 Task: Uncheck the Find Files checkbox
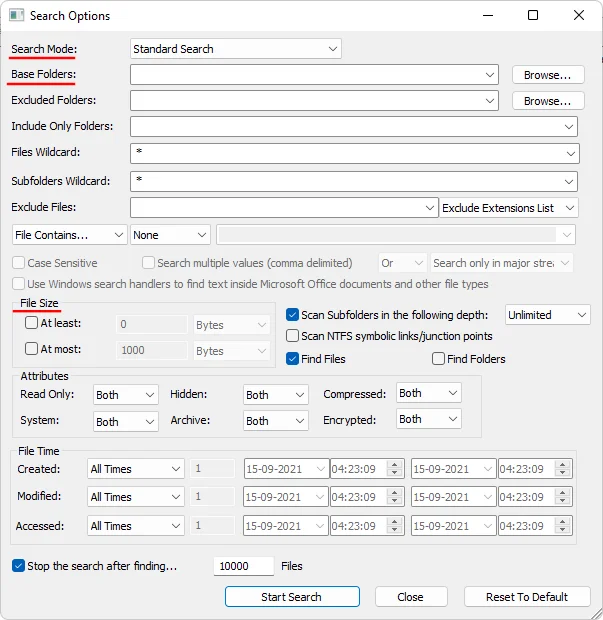(x=293, y=358)
